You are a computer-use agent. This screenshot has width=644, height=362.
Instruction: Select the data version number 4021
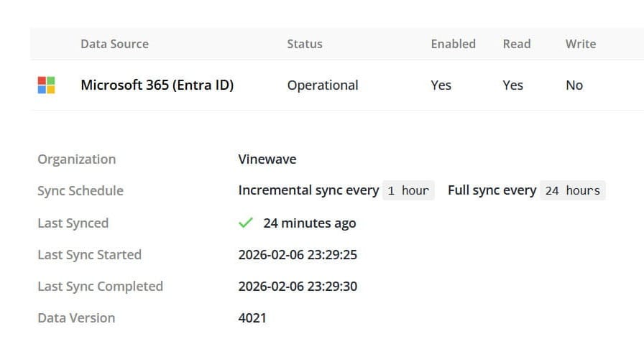coord(252,318)
